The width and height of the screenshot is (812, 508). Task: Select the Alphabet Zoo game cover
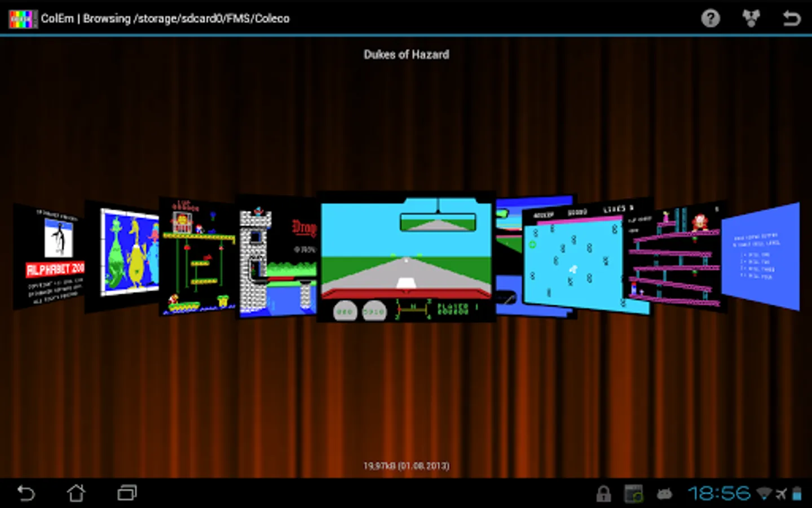[x=49, y=257]
